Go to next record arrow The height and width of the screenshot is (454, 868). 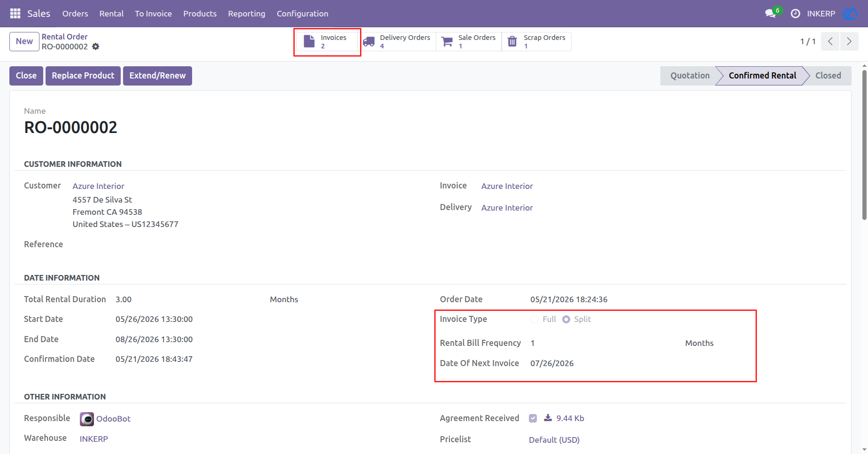coord(849,41)
